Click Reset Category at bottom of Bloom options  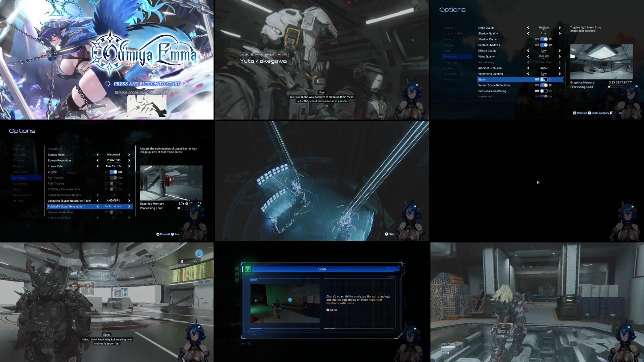coord(600,113)
